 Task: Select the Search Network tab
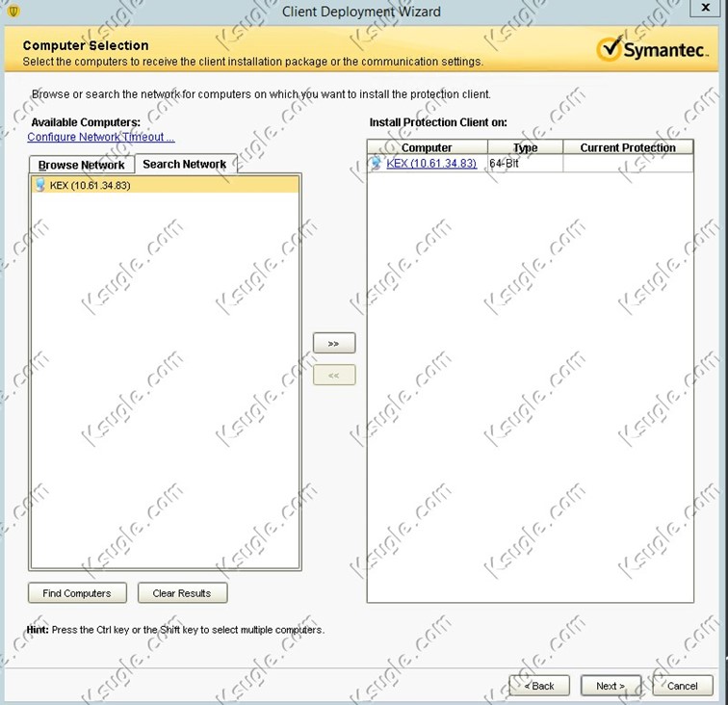185,164
